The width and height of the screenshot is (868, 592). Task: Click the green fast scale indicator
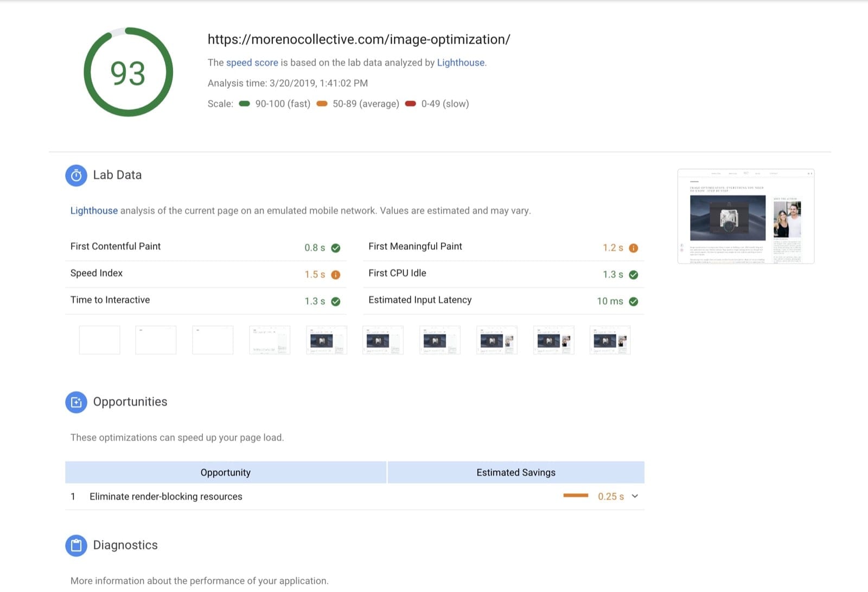tap(244, 103)
